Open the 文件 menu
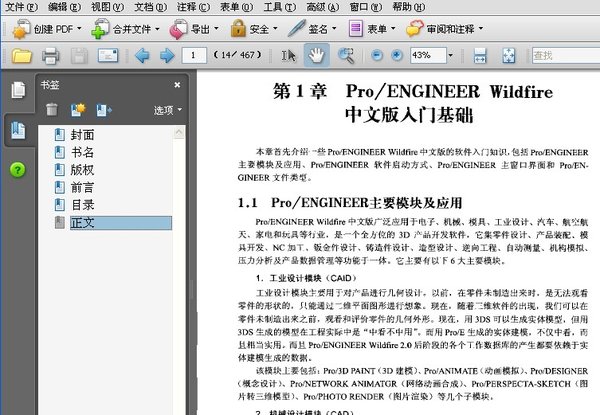The width and height of the screenshot is (600, 415). 21,7
